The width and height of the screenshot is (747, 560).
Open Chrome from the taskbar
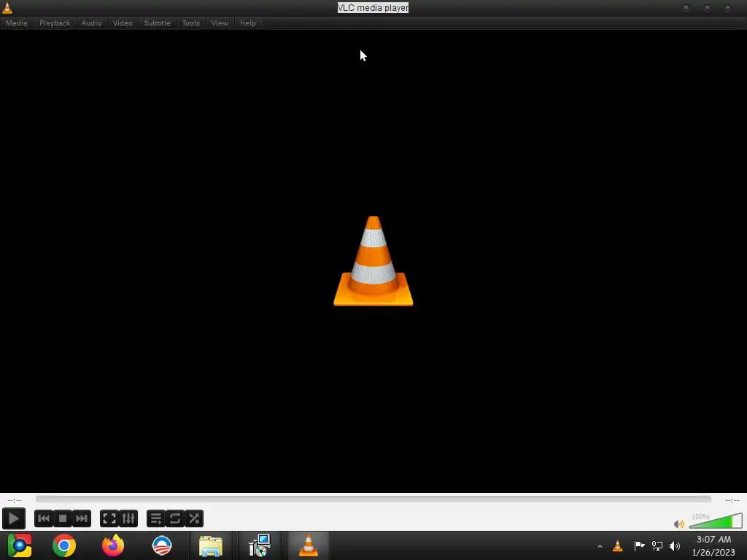coord(64,545)
